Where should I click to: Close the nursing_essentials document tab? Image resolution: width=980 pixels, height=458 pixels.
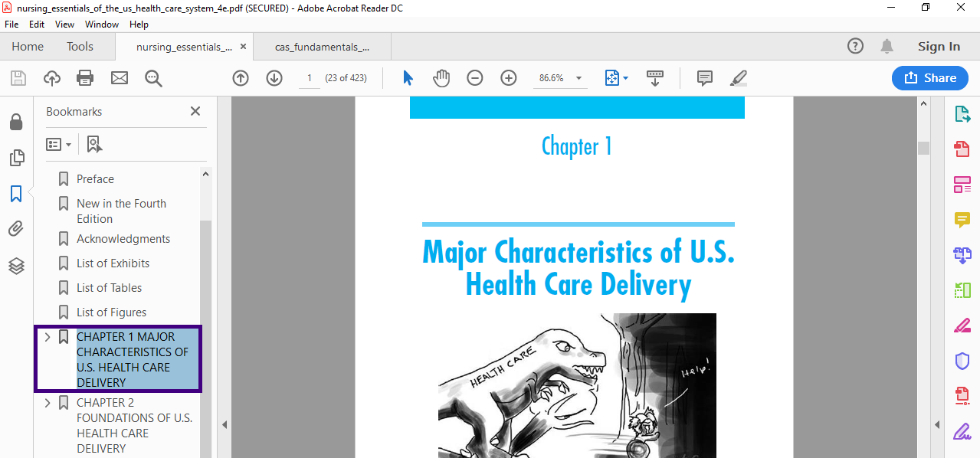coord(244,47)
